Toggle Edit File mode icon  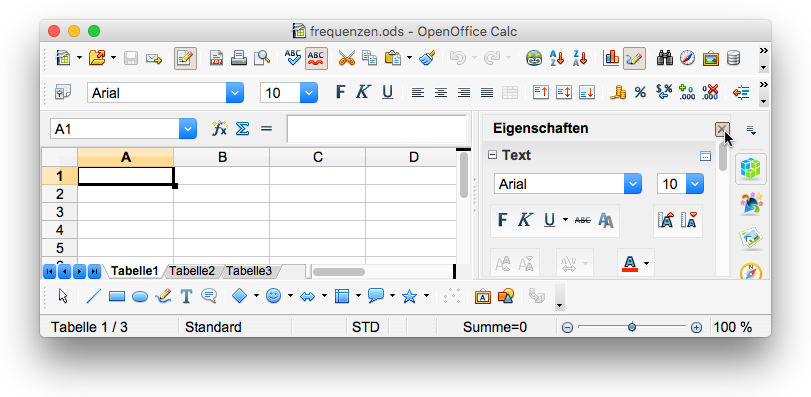[x=185, y=58]
